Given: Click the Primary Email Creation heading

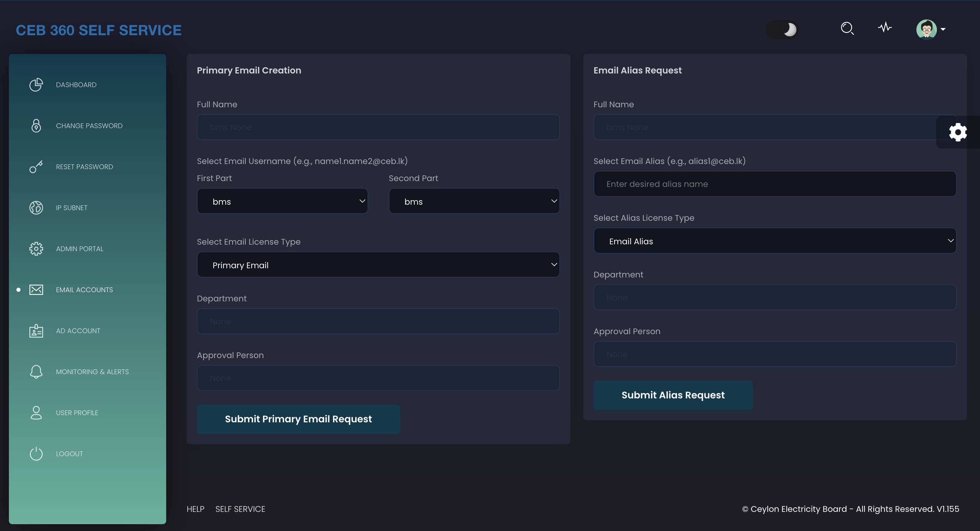Looking at the screenshot, I should 249,70.
